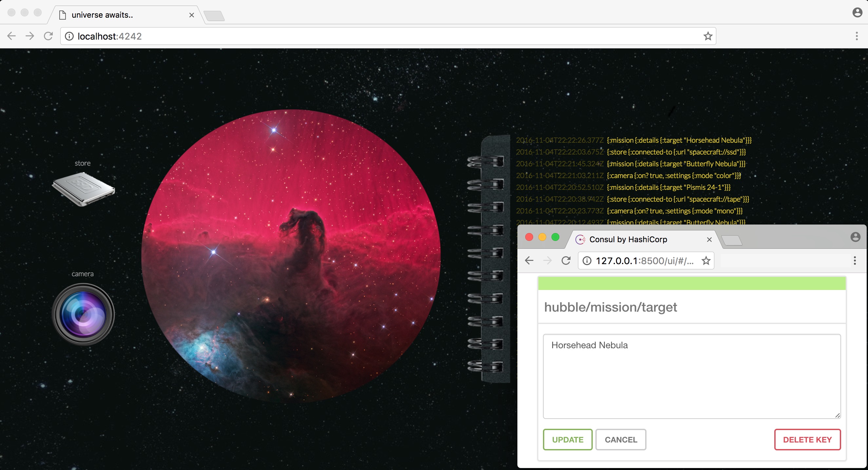Click the Consul by HashiCorp favicon icon
868x470 pixels.
click(x=580, y=239)
